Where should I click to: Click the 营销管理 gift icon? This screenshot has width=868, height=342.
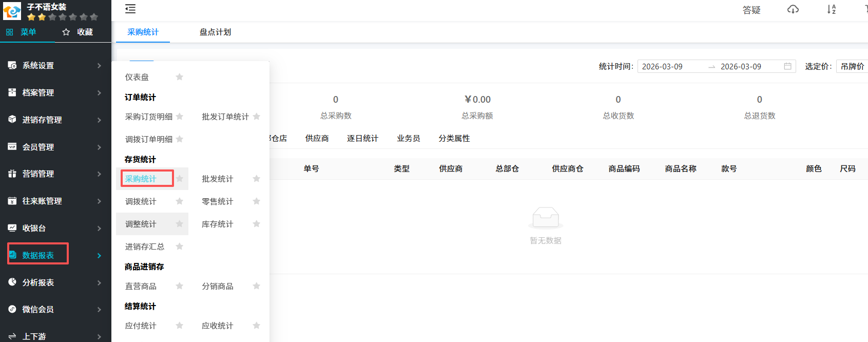tap(12, 174)
